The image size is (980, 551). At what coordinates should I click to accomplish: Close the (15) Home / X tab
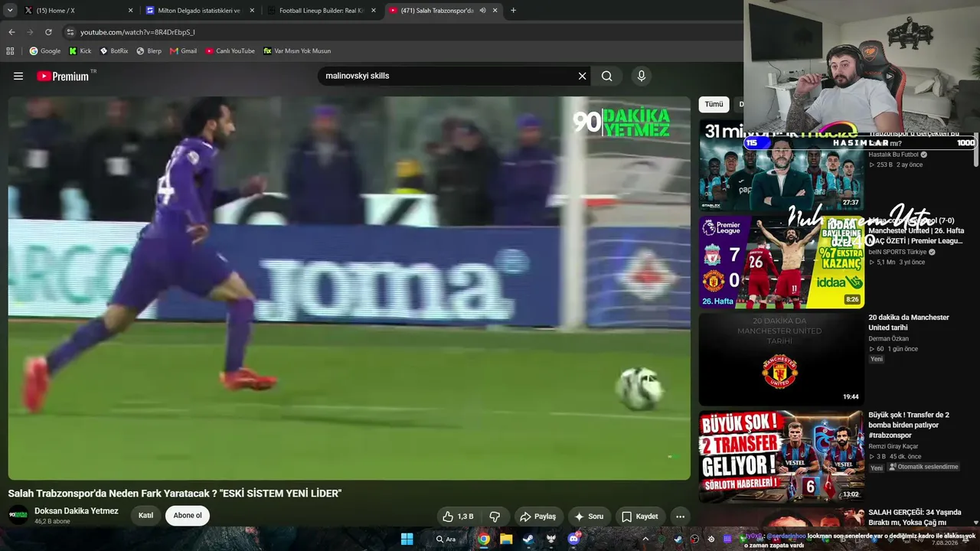click(x=130, y=11)
